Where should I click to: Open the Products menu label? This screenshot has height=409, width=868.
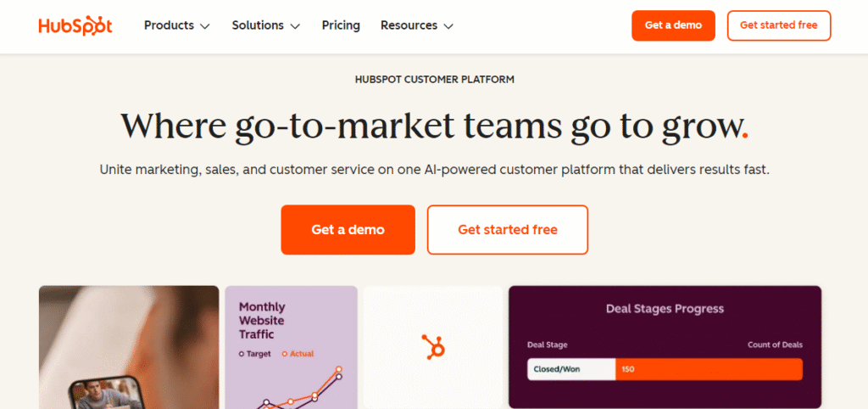click(x=169, y=25)
